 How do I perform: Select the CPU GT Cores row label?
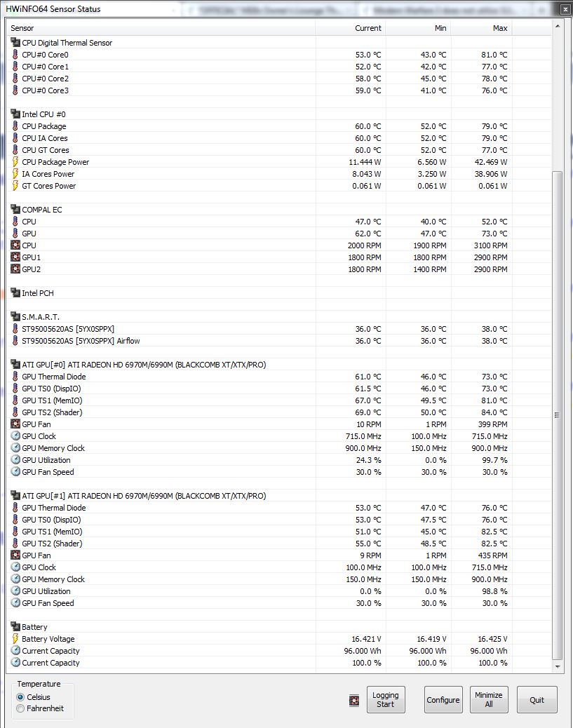click(46, 150)
